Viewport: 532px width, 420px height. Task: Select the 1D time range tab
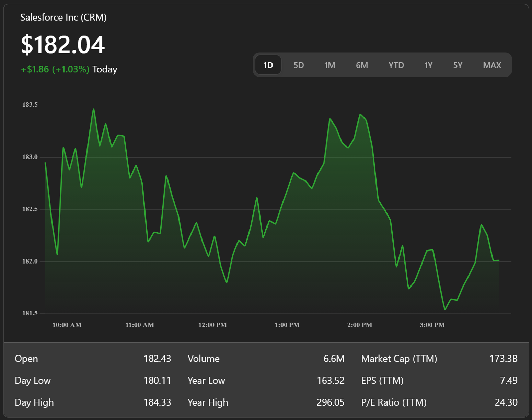268,65
